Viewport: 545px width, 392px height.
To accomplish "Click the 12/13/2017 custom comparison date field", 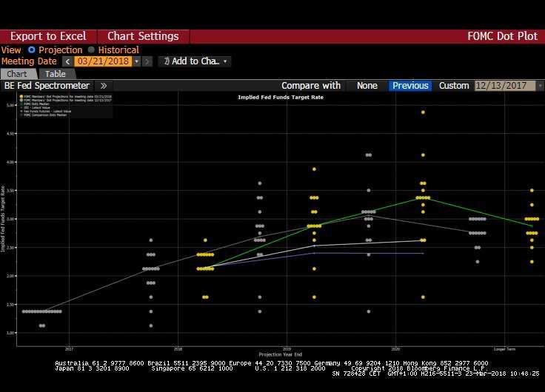I will tap(505, 85).
